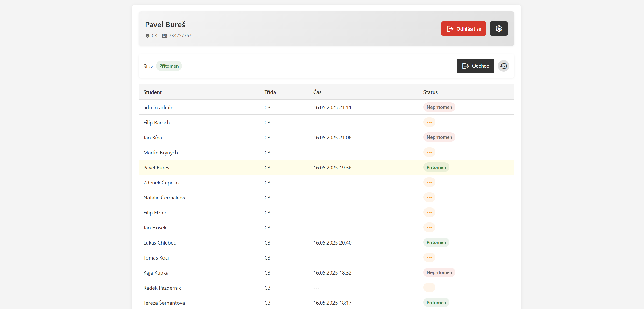Screen dimensions: 644x309
Task: Click the Odchod departure button
Action: [475, 66]
